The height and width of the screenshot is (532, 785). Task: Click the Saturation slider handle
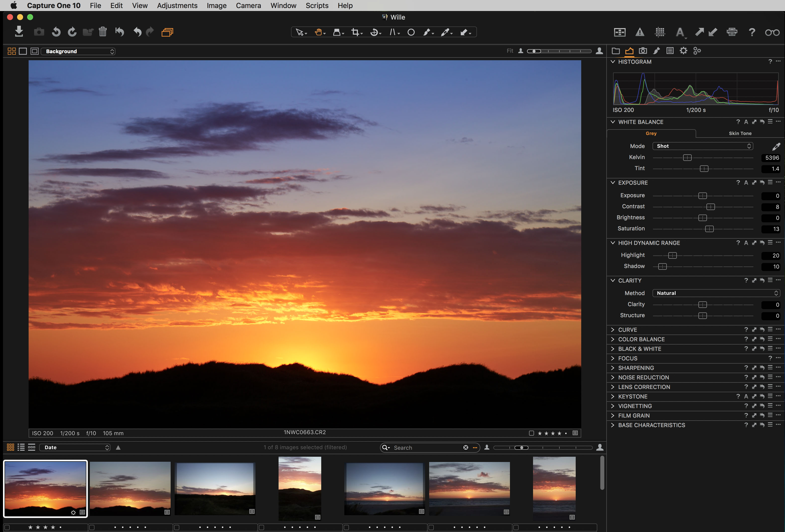coord(709,229)
